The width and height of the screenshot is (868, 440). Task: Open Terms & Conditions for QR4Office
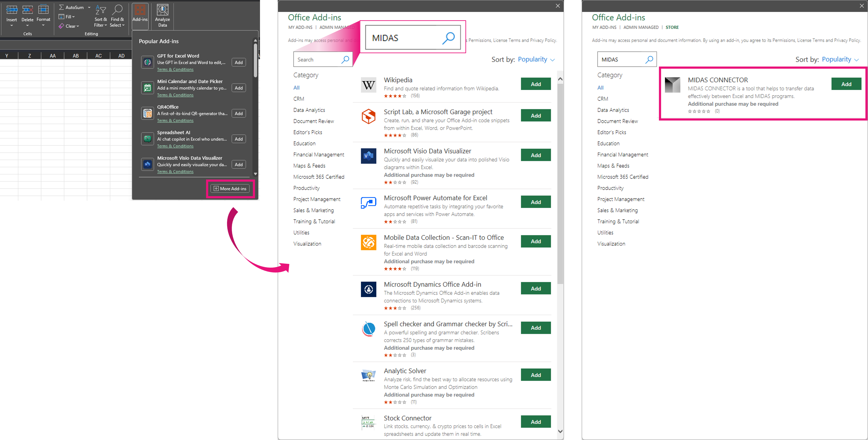pos(175,121)
